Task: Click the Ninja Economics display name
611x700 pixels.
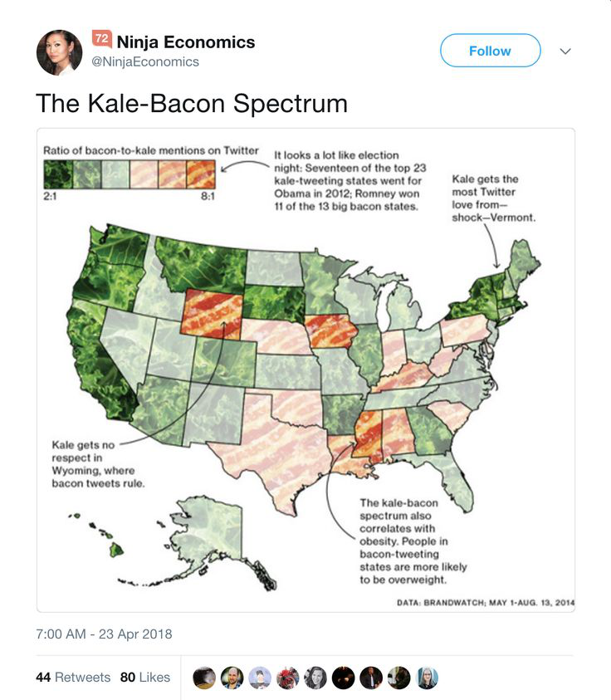Action: tap(186, 42)
